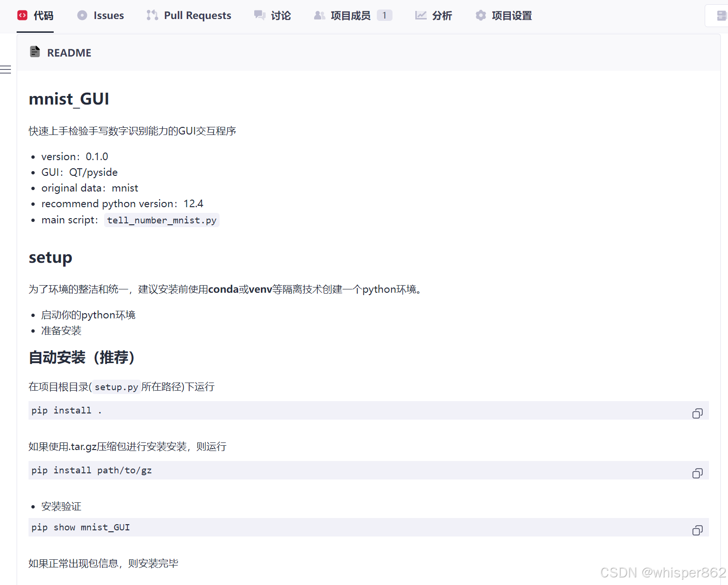
Task: Toggle the hamburger sidebar menu on left edge
Action: tap(6, 69)
